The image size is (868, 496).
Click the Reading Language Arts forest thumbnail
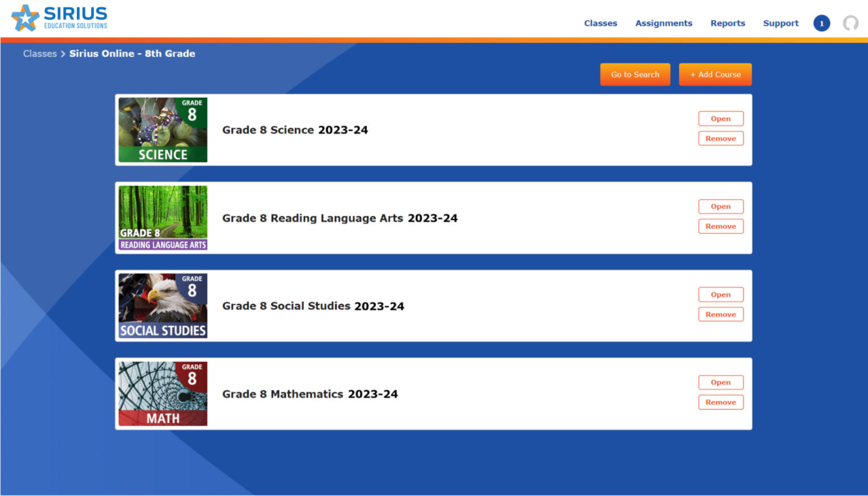[162, 217]
